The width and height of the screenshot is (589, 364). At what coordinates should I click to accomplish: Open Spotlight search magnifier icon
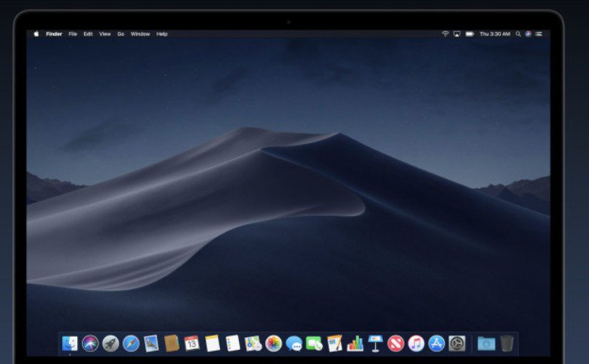(519, 34)
